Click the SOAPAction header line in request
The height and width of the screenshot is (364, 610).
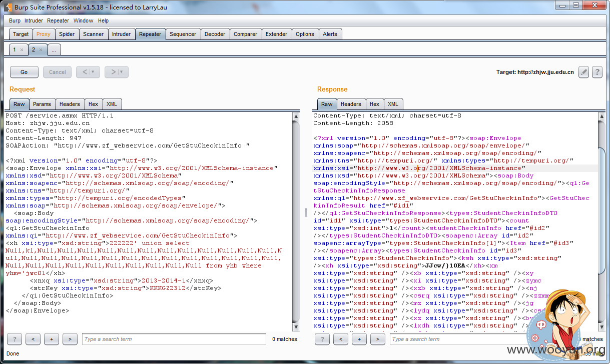click(128, 145)
